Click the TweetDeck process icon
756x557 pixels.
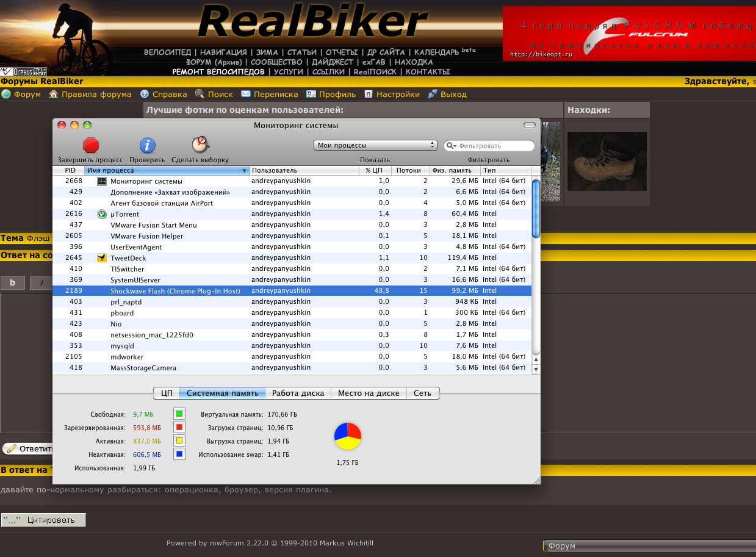[102, 258]
